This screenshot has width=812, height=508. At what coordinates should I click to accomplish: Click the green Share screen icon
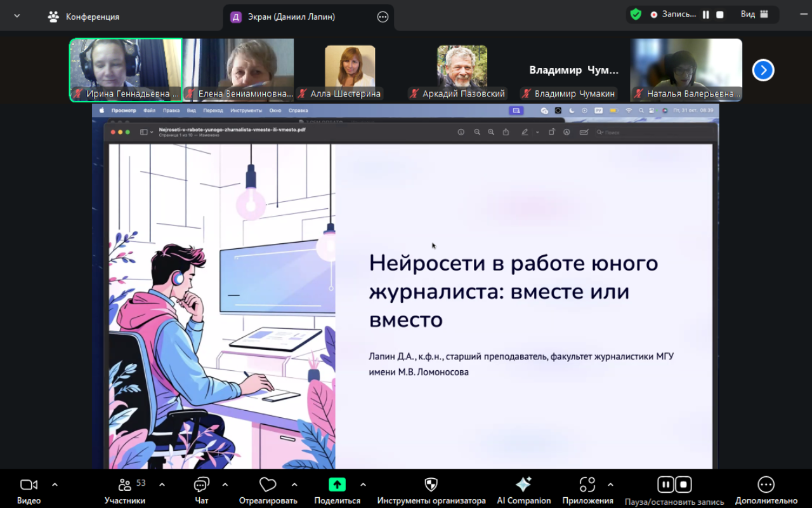tap(337, 485)
